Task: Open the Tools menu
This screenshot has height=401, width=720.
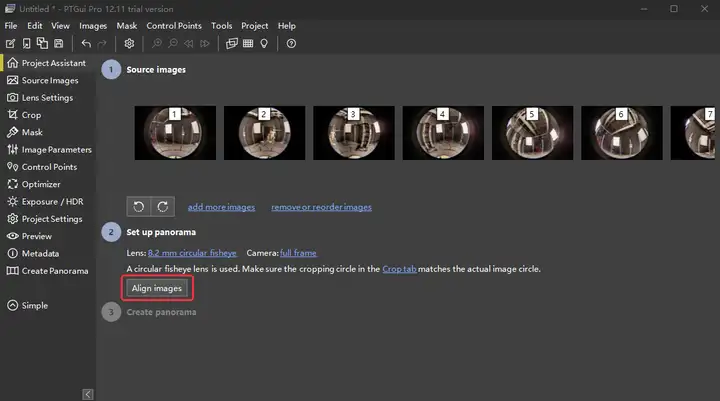Action: click(221, 26)
